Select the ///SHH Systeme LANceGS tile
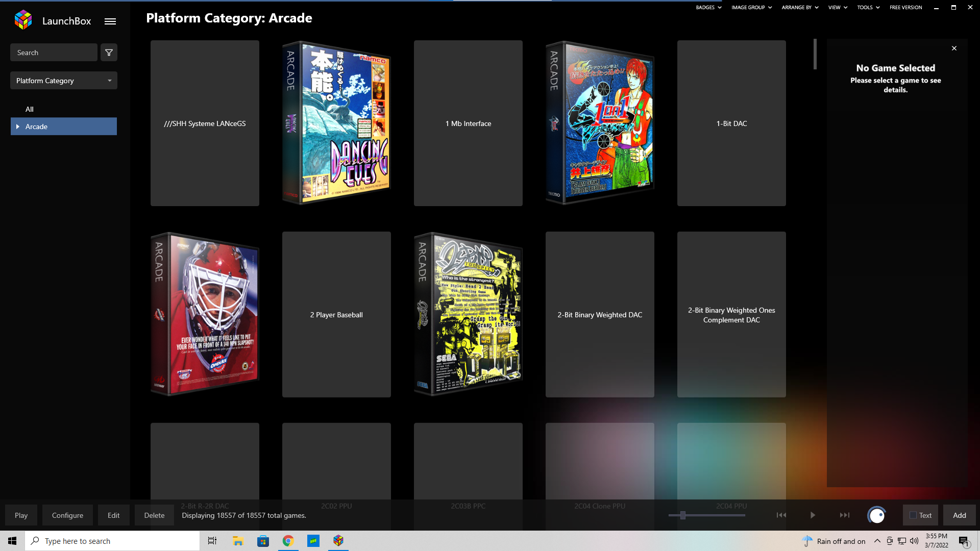Viewport: 980px width, 551px height. pos(205,123)
